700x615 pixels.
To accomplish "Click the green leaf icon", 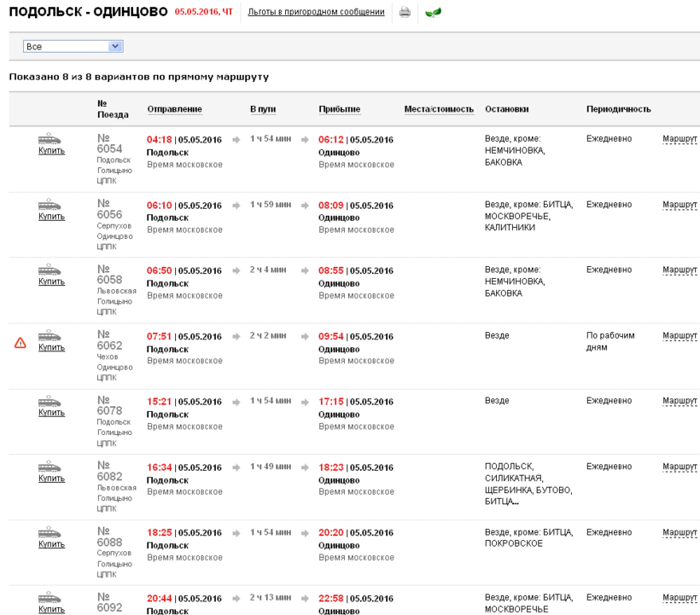I will (x=433, y=12).
